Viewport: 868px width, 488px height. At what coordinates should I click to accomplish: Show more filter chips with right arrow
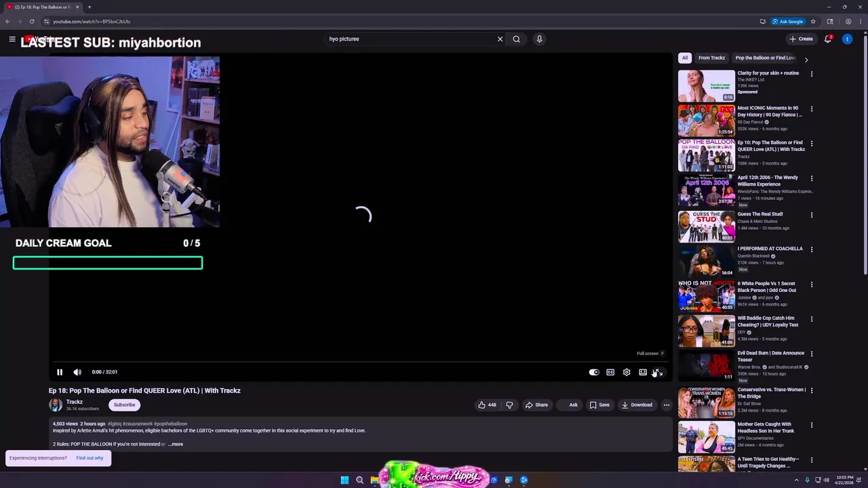(x=806, y=60)
